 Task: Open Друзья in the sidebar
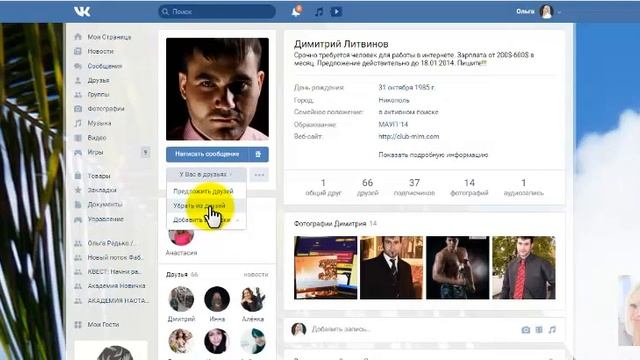(x=98, y=80)
